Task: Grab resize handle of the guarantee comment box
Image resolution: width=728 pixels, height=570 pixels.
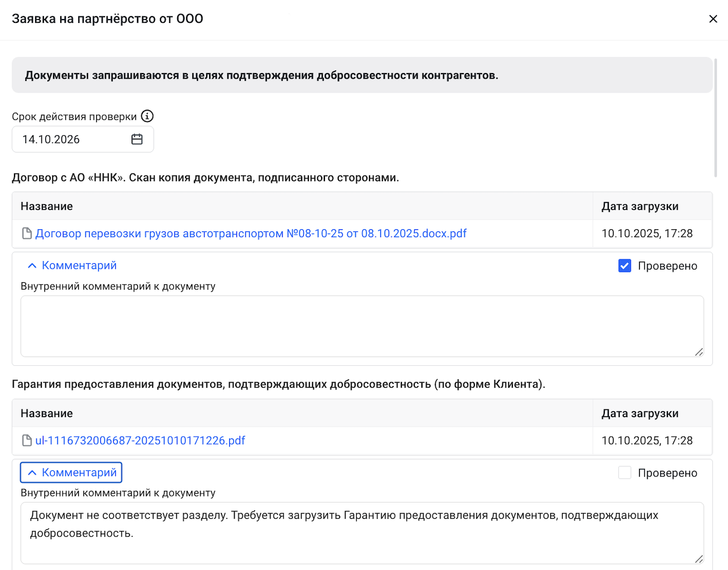Action: coord(698,559)
